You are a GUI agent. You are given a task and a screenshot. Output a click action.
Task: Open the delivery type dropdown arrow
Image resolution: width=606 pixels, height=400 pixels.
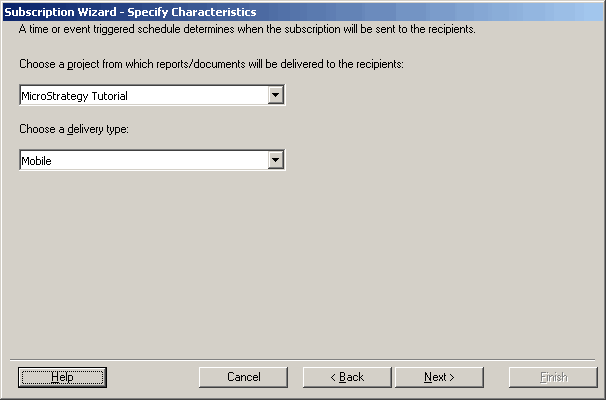(x=277, y=160)
